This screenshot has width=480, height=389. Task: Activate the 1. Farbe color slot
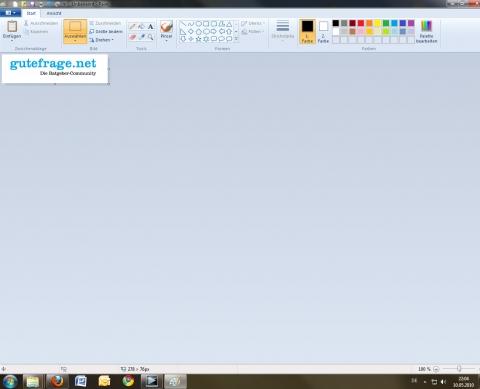pos(307,31)
